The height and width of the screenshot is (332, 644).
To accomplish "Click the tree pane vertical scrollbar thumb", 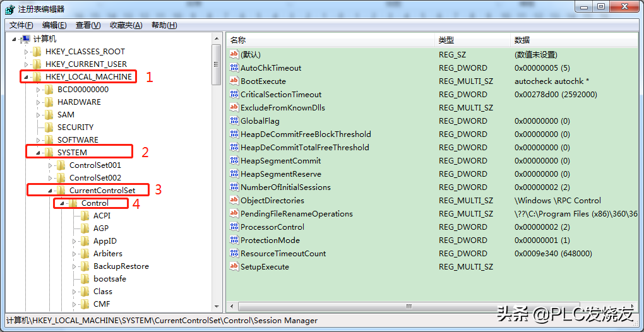I will coord(217,64).
